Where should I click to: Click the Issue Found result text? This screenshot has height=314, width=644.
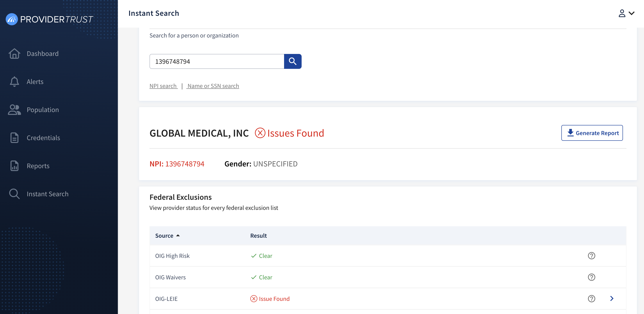(274, 299)
